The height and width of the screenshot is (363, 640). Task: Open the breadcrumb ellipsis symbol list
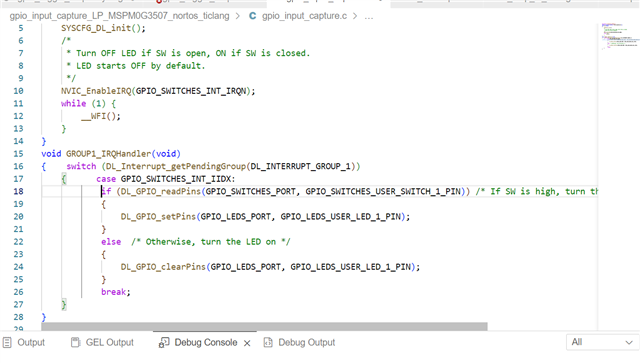point(369,16)
